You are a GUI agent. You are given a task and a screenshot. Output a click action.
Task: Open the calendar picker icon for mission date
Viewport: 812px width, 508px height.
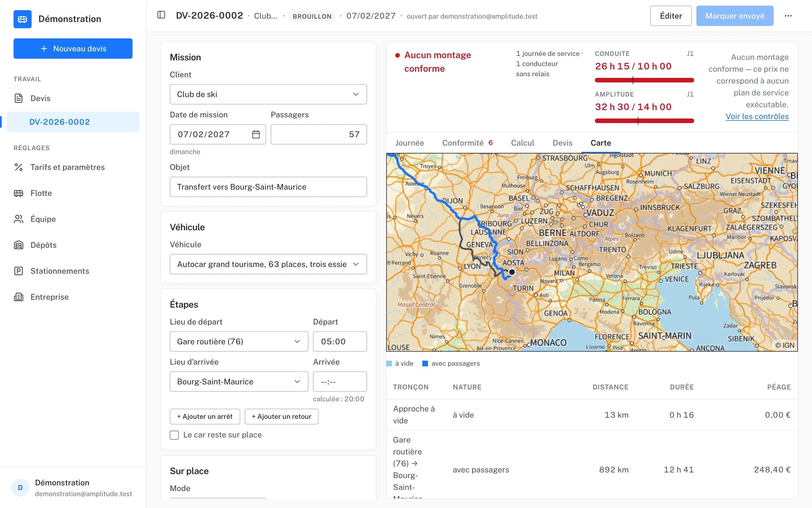256,134
